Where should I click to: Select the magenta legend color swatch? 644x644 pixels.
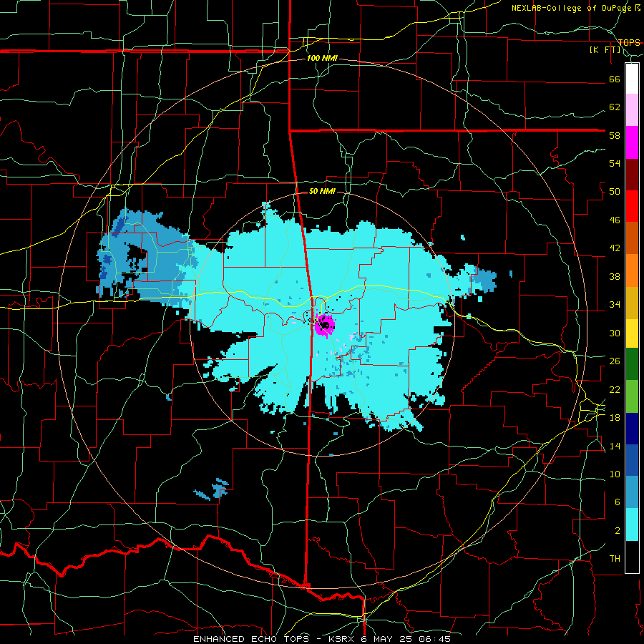click(632, 142)
